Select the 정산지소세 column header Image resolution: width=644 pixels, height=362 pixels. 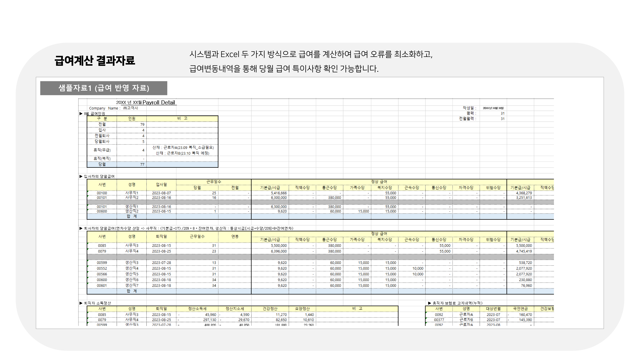coord(235,309)
